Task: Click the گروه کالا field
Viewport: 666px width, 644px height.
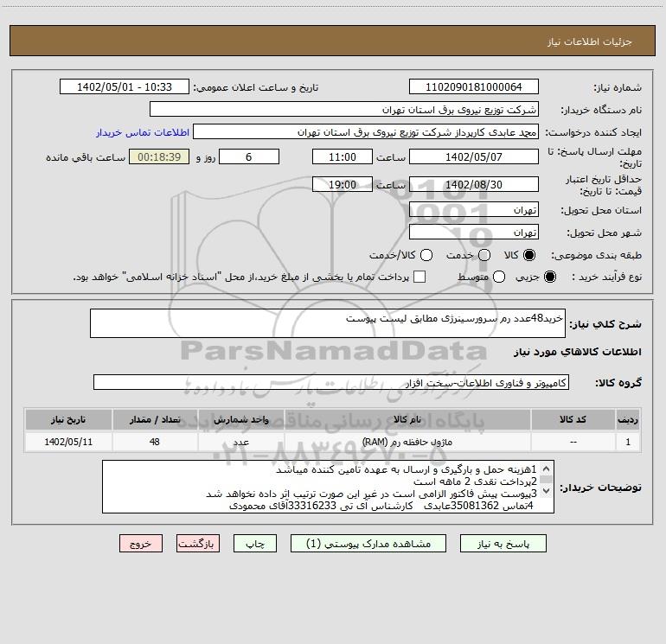Action: tap(331, 382)
